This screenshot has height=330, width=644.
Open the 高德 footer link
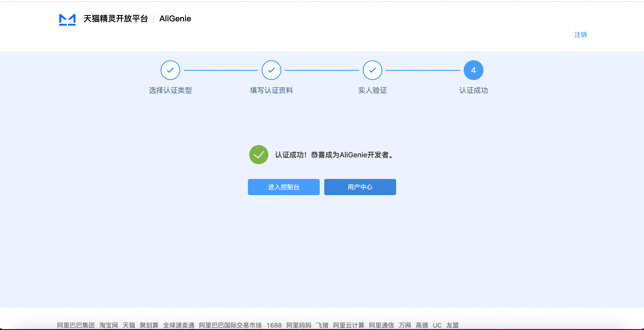click(x=422, y=325)
